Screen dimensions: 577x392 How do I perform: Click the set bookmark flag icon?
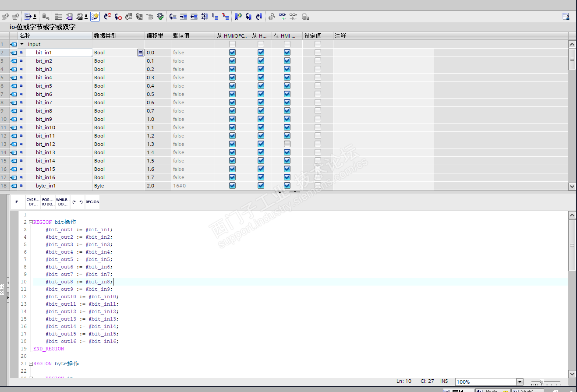(238, 17)
